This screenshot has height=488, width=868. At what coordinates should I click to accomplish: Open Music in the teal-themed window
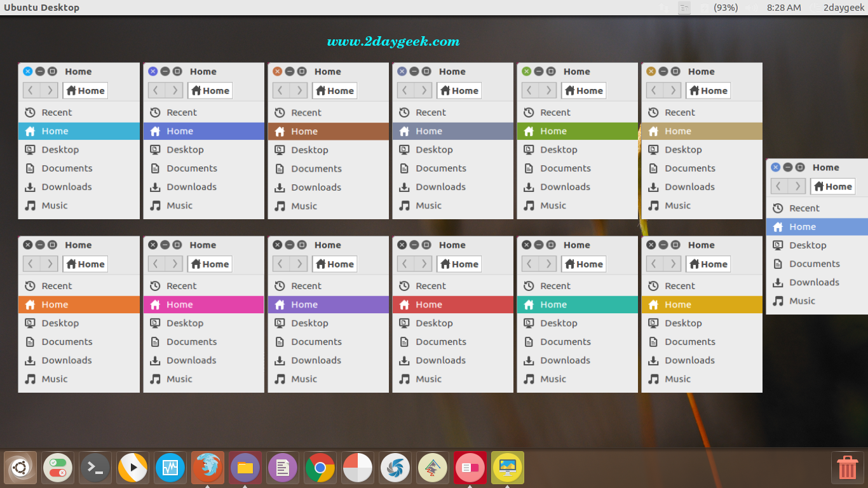click(x=553, y=379)
